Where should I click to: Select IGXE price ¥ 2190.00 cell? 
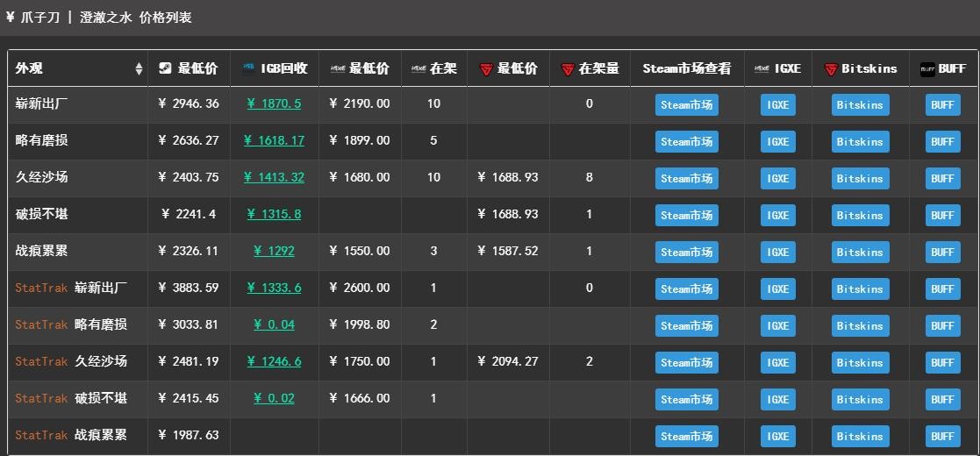coord(360,103)
